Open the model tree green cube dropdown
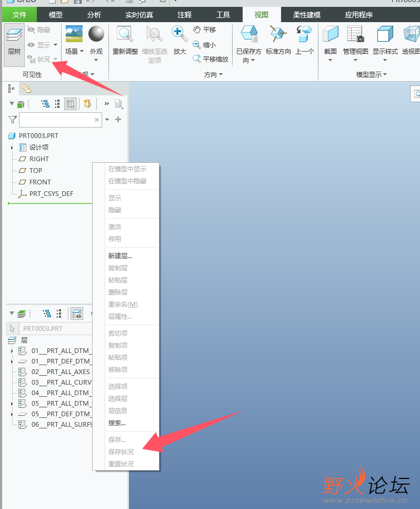Viewport: 420px width, 509px height. 12,104
